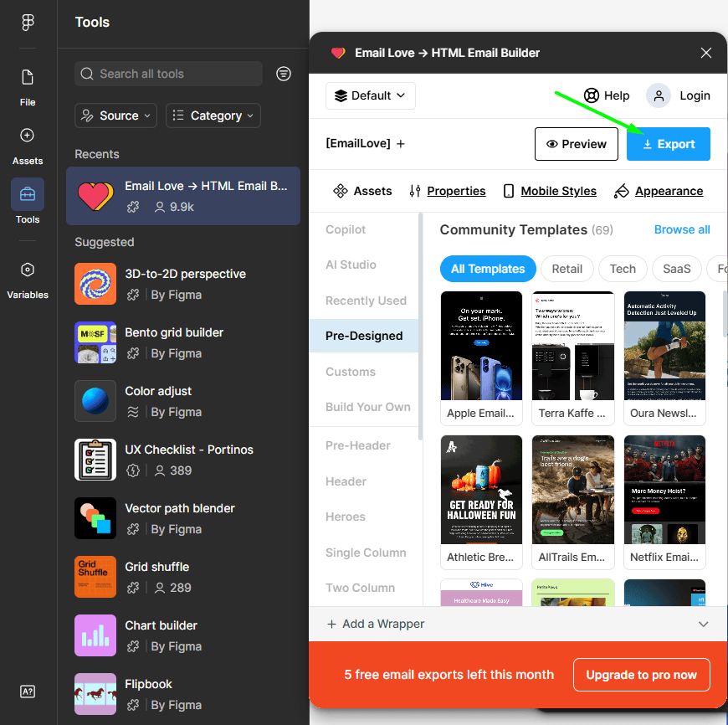Click Upgrade to pro now
Viewport: 728px width, 725px height.
pos(641,675)
